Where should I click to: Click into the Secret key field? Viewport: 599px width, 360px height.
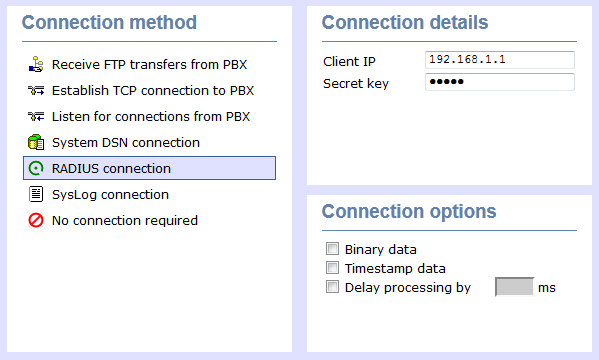500,82
